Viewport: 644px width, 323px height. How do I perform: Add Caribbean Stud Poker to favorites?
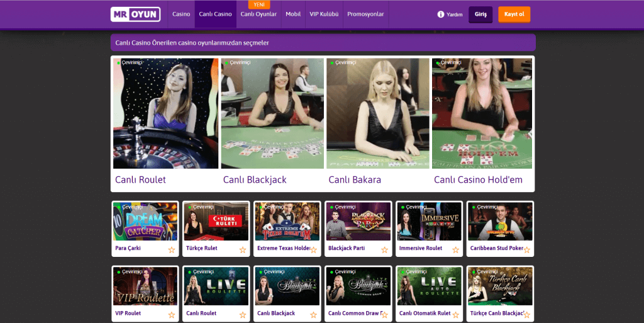coord(527,250)
